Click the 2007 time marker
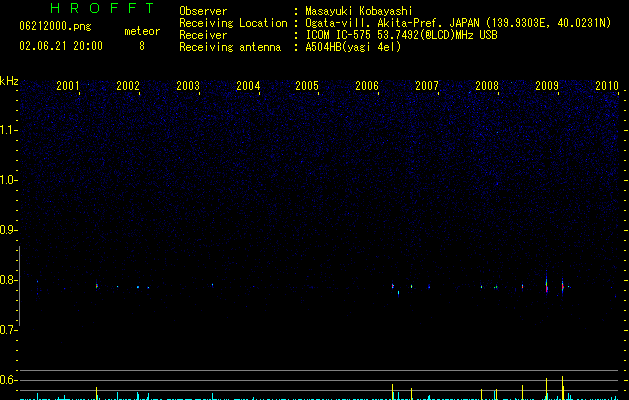629x400 pixels. 427,85
